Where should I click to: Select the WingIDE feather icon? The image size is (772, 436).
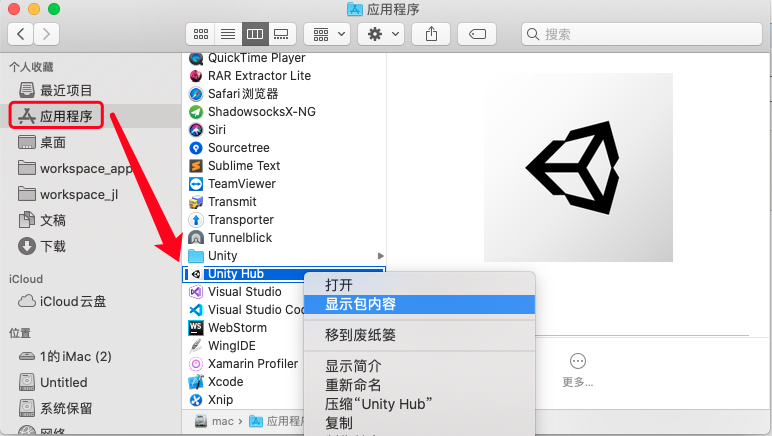[196, 346]
